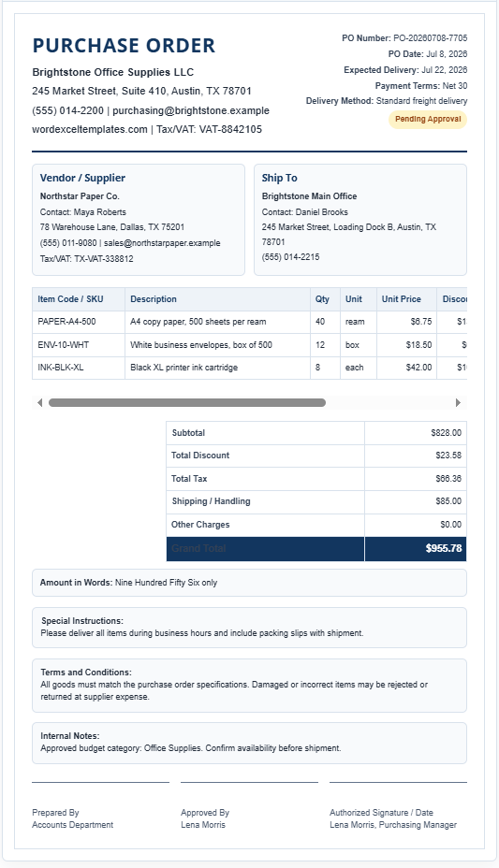This screenshot has width=499, height=868.
Task: Click the purchasing@brightstone.example email line
Action: pos(151,110)
